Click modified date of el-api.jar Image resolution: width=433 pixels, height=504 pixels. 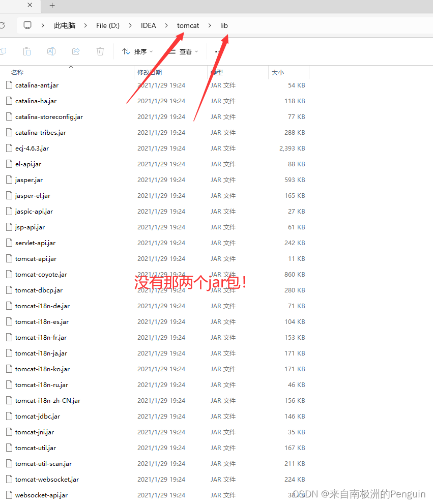[x=161, y=164]
